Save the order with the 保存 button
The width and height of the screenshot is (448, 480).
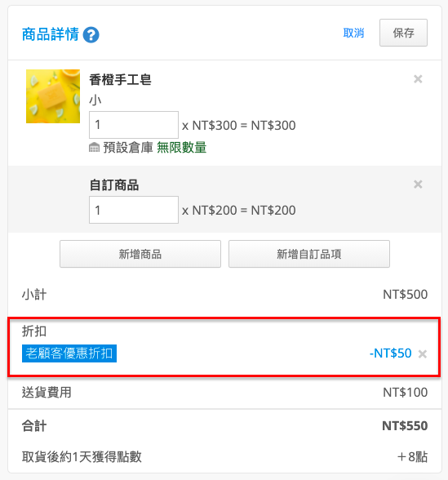(x=403, y=33)
